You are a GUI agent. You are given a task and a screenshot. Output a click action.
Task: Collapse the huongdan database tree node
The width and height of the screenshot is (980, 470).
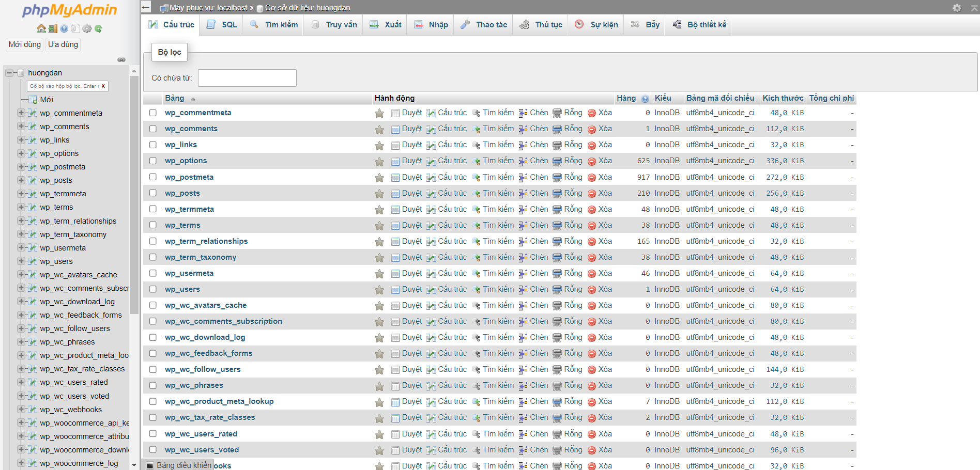point(10,73)
